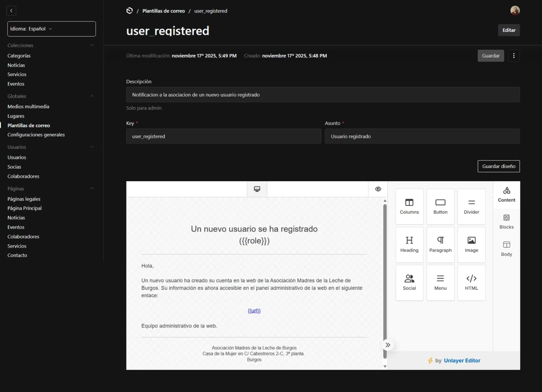Select 'Equipo administrativo de la web.' text
Viewport: 542px width, 392px height.
coord(179,326)
